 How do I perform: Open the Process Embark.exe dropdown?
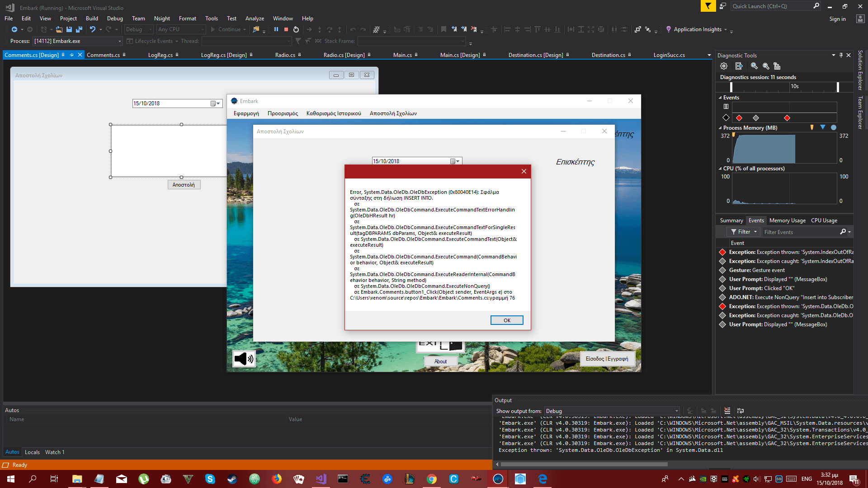tap(120, 41)
